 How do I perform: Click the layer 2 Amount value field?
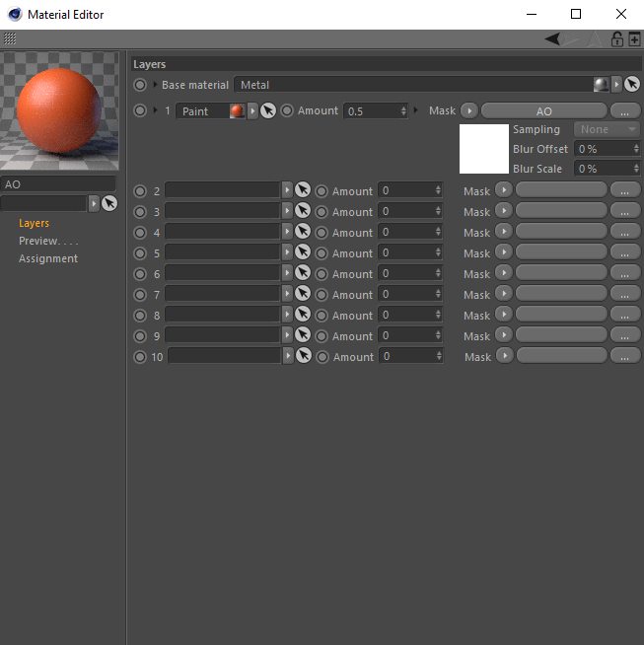tap(410, 190)
